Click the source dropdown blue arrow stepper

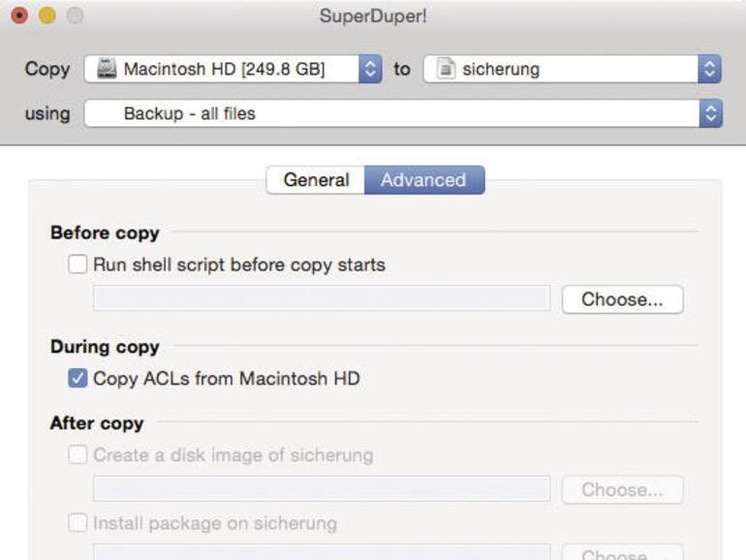coord(370,70)
